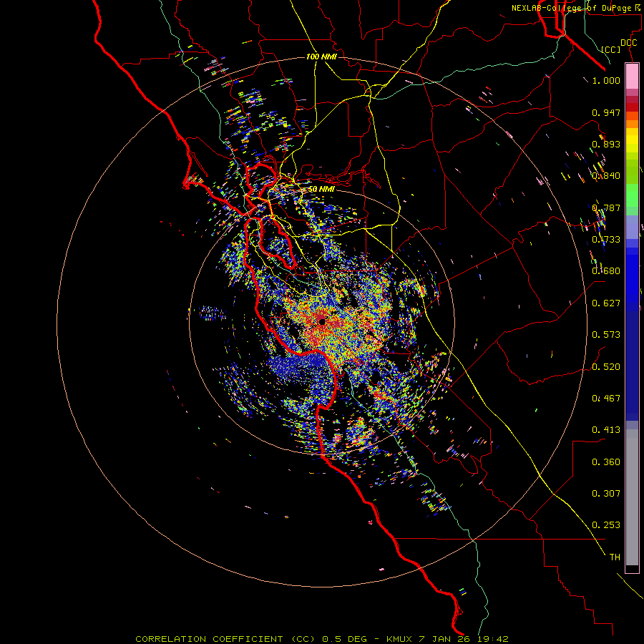Image resolution: width=644 pixels, height=644 pixels.
Task: Click the 0.573 scale value
Action: click(x=606, y=335)
